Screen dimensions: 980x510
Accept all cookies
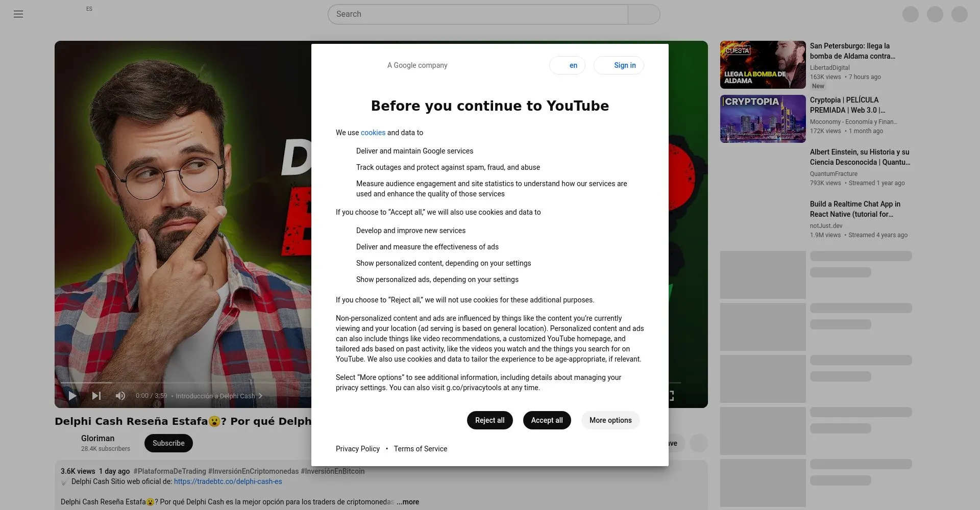coord(547,420)
